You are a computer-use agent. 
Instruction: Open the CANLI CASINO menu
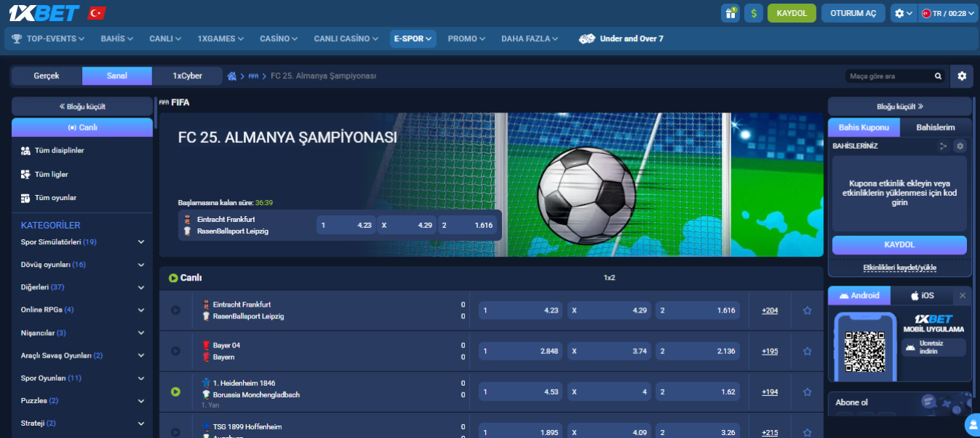346,38
